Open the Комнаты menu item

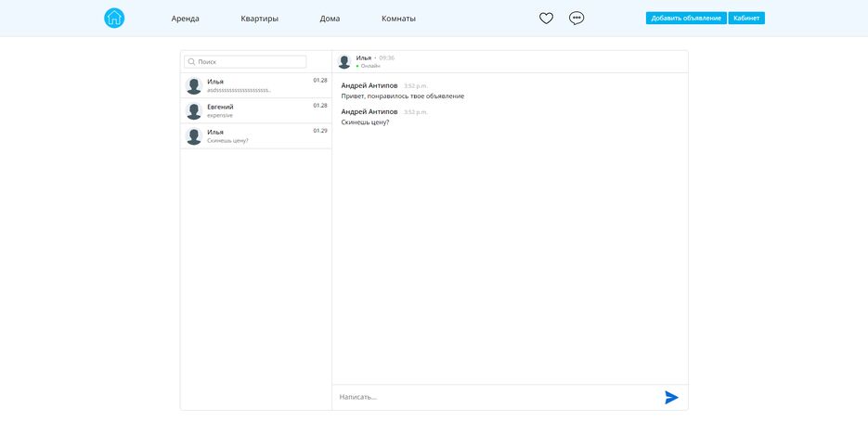(x=398, y=19)
